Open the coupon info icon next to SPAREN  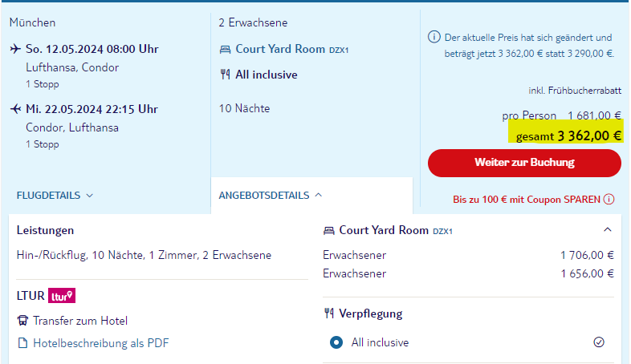pyautogui.click(x=609, y=200)
